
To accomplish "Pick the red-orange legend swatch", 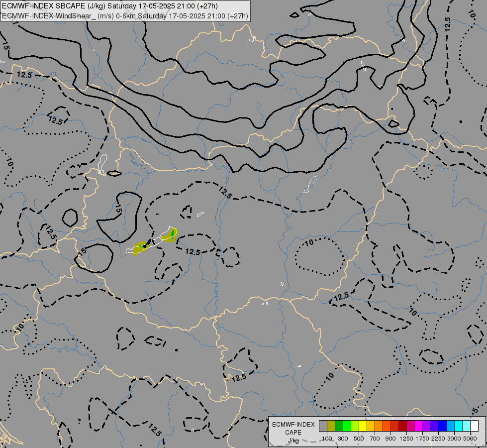I will pyautogui.click(x=387, y=426).
